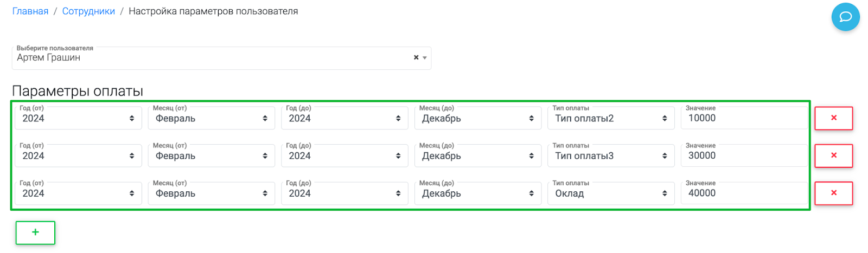Open the chat bubble support widget
This screenshot has width=868, height=253.
pyautogui.click(x=845, y=17)
